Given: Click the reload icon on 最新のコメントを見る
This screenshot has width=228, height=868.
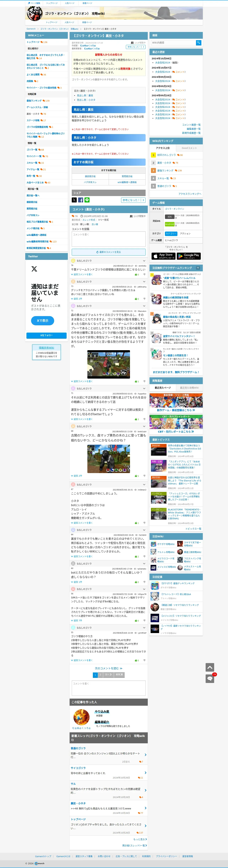Looking at the screenshot, I should click(97, 252).
